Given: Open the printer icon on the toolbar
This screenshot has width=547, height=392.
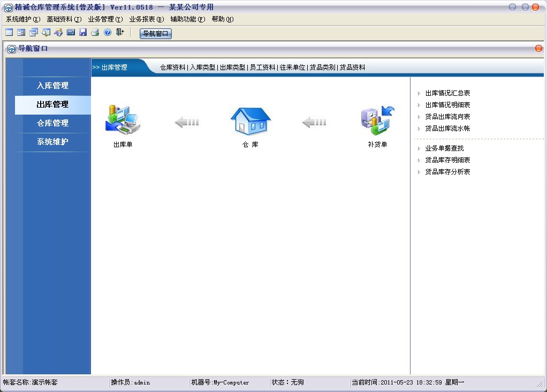Looking at the screenshot, I should pos(95,33).
